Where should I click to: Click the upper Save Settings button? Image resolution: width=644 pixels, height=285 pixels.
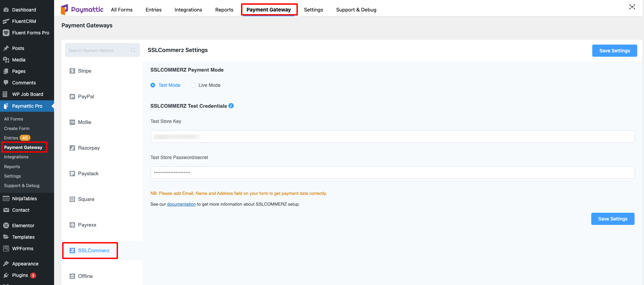coord(615,51)
